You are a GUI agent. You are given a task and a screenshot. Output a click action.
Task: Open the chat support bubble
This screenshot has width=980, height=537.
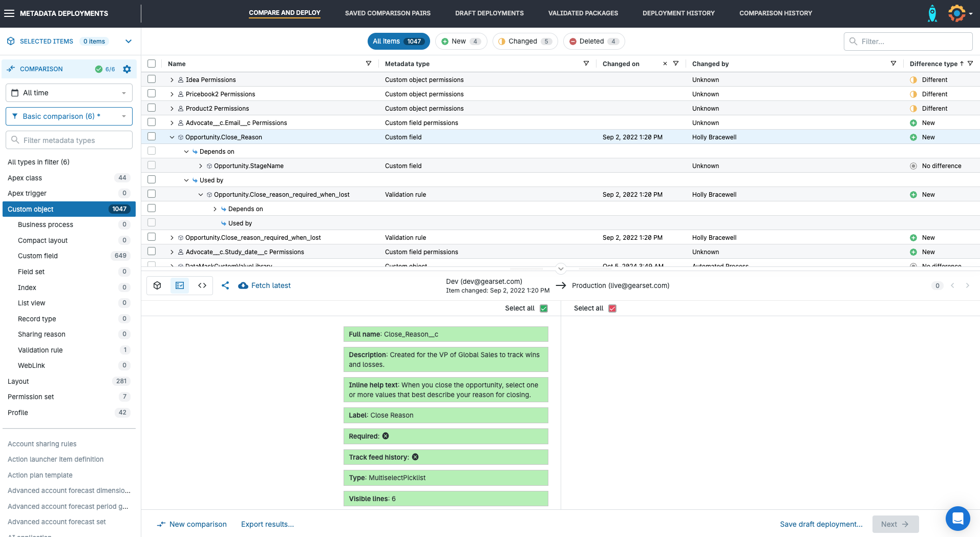(x=957, y=519)
